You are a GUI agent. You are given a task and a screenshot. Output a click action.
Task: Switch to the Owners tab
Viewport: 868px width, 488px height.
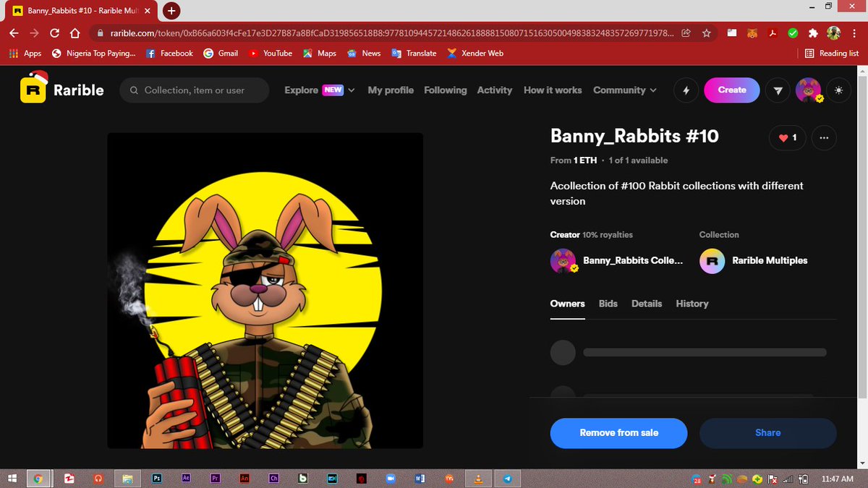coord(567,304)
